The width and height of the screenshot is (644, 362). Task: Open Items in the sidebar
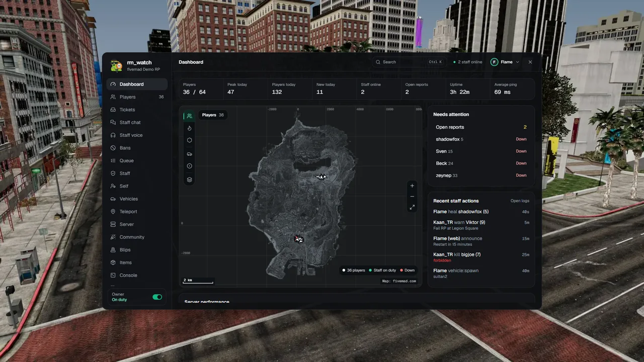click(x=137, y=262)
